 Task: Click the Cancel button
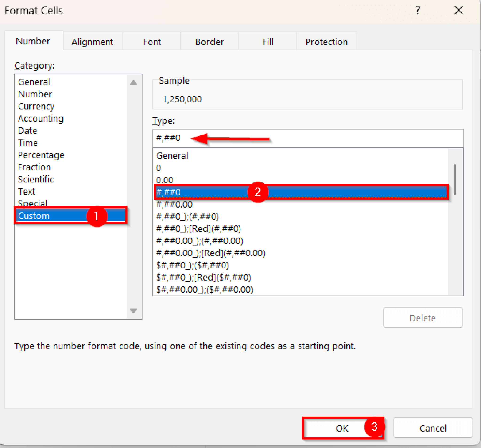click(433, 428)
